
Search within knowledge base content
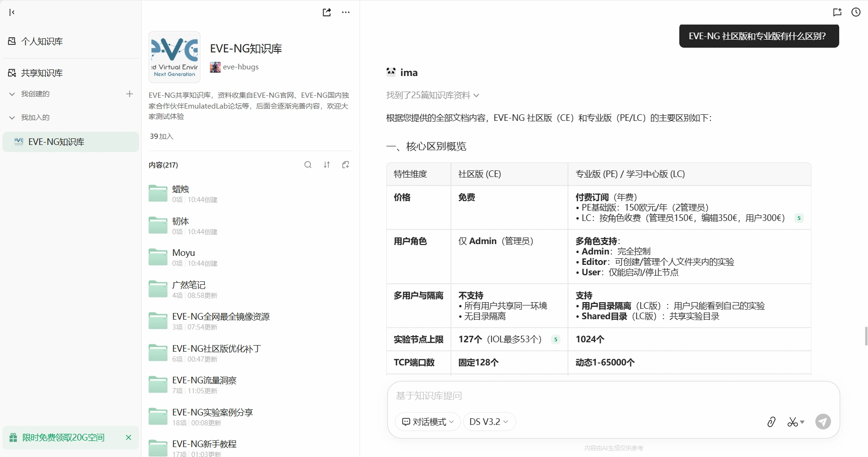(x=308, y=165)
